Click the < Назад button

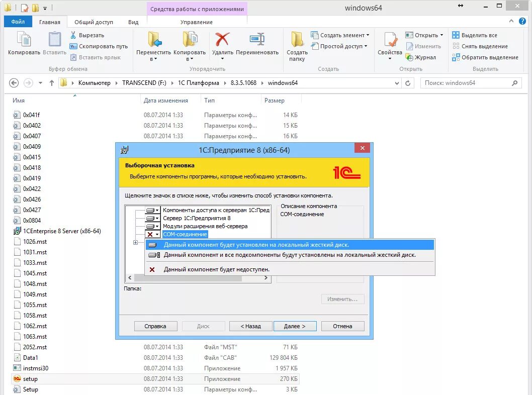point(251,326)
